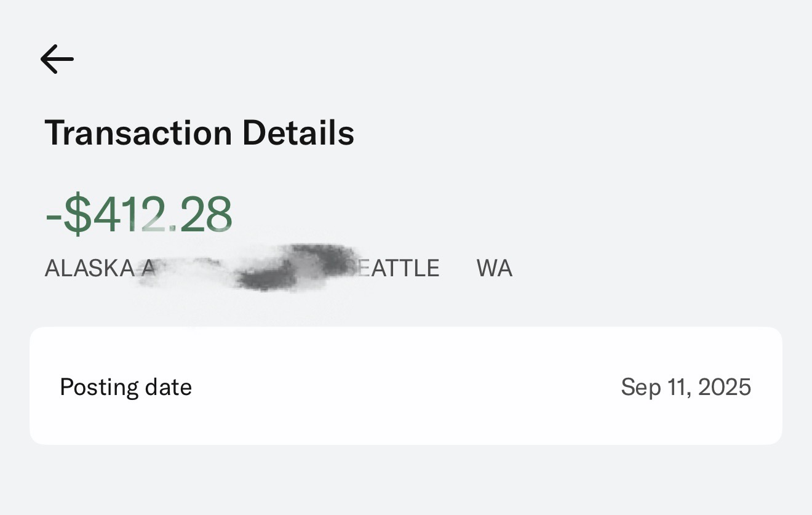Click the word Details in the heading

tap(298, 133)
